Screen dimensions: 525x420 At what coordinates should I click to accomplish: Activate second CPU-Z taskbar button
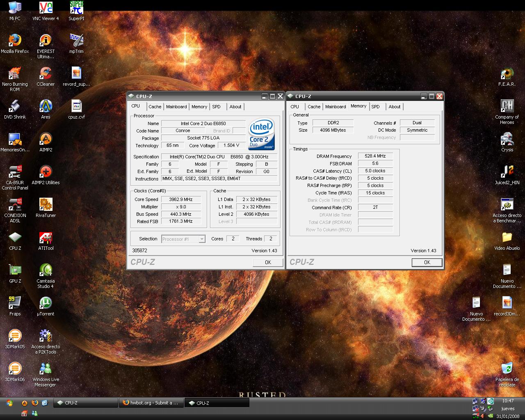pyautogui.click(x=217, y=403)
